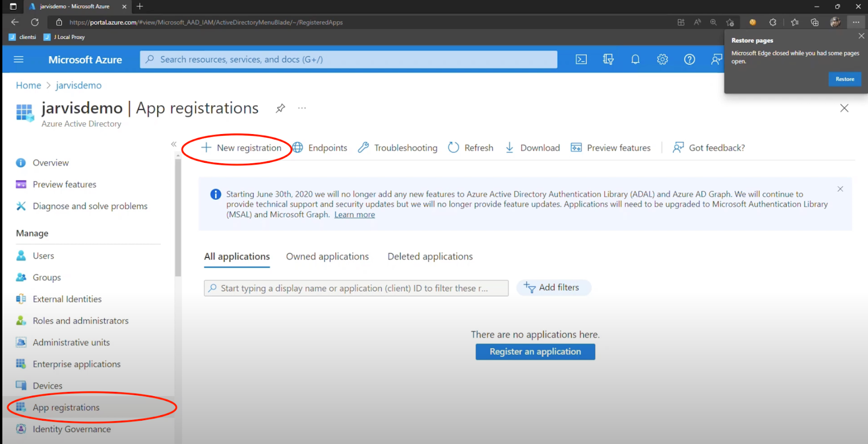The width and height of the screenshot is (868, 444).
Task: Click the Add filters button
Action: [553, 288]
